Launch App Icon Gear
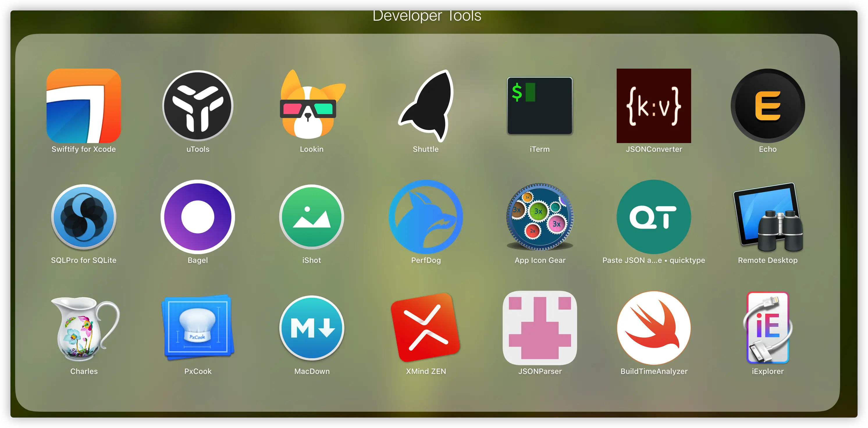The image size is (868, 428). [x=540, y=217]
